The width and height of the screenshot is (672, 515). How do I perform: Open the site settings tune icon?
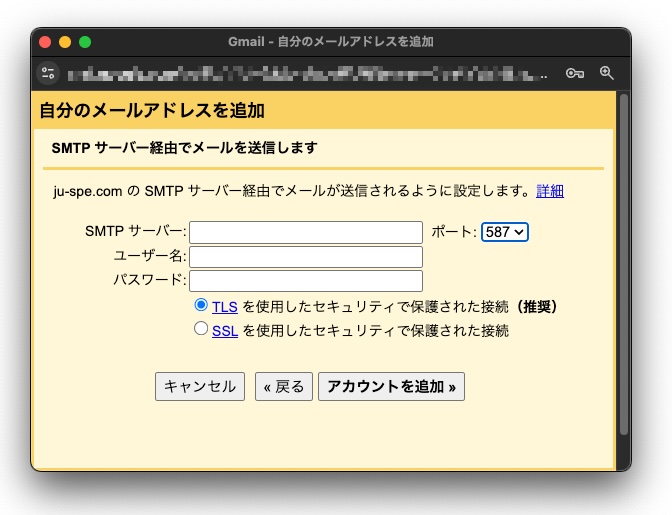(x=48, y=73)
